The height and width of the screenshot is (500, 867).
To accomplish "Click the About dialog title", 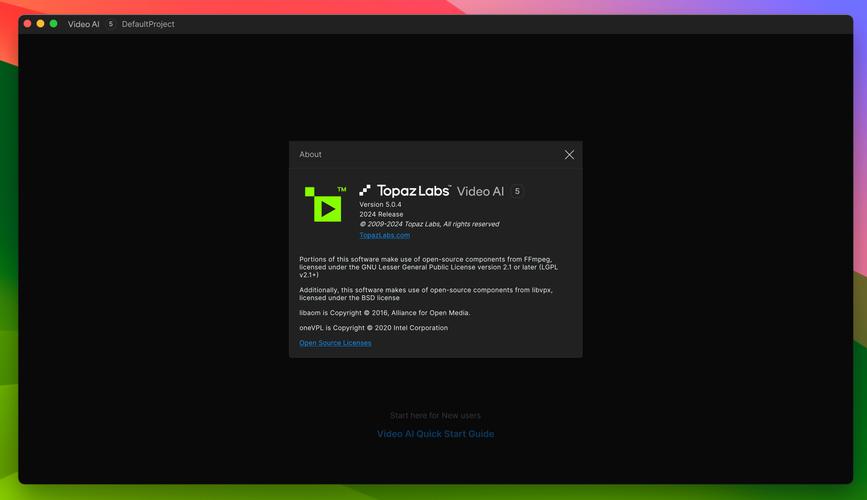I will tap(310, 155).
